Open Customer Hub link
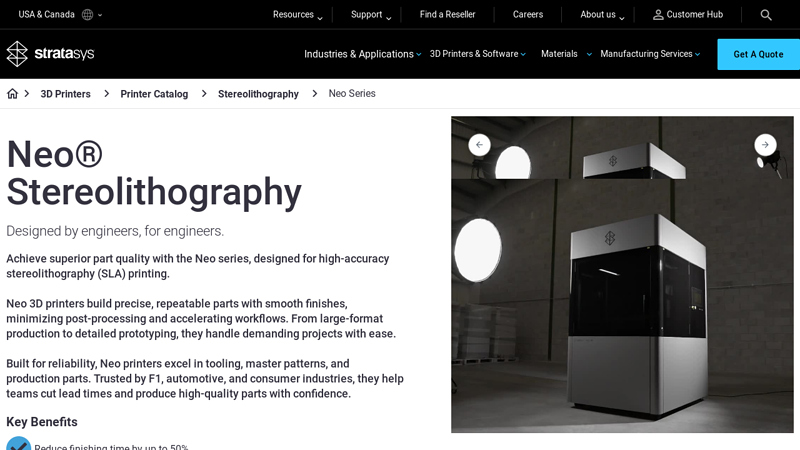800x450 pixels. 688,15
